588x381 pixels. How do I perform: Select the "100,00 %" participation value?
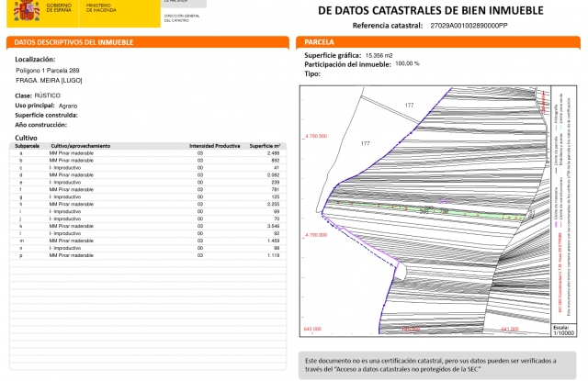pyautogui.click(x=407, y=63)
